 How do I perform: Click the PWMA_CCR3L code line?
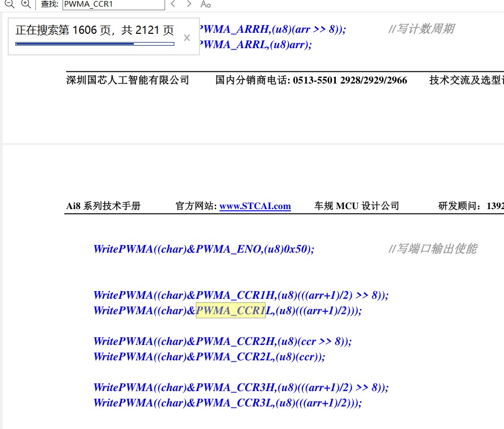pyautogui.click(x=228, y=403)
